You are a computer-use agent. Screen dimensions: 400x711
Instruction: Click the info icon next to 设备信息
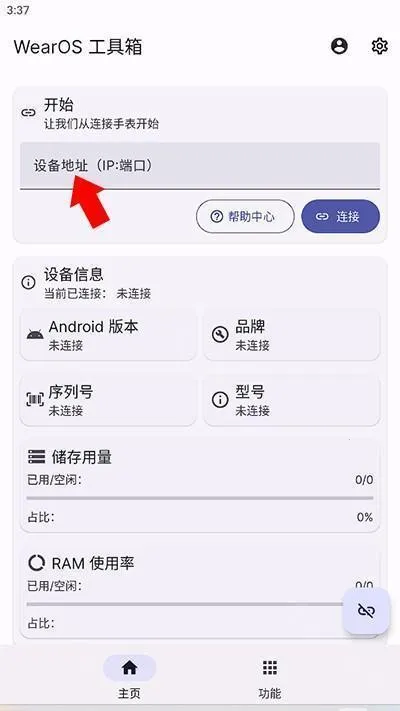point(29,282)
